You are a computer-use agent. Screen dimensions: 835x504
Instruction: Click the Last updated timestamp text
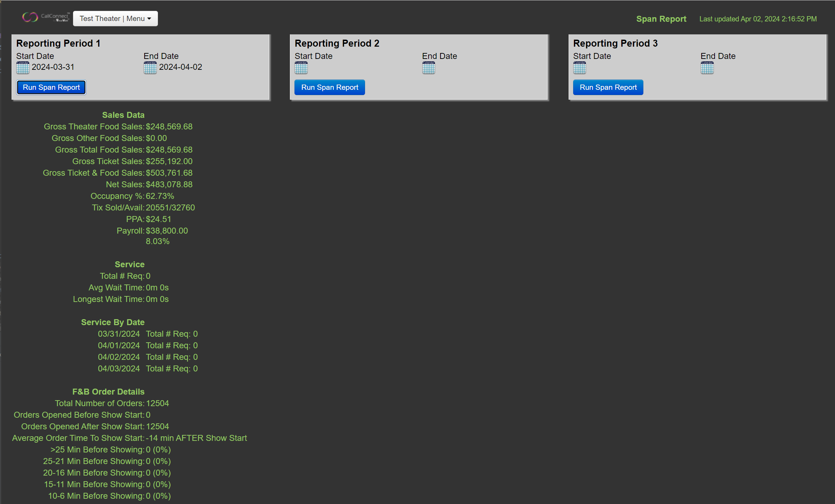click(758, 19)
